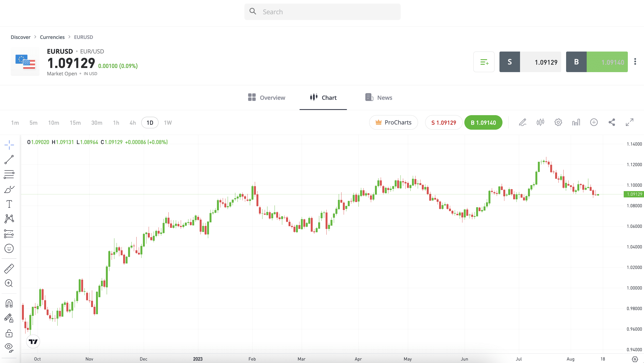Click the header Buy 1.09140 button
This screenshot has height=363, width=644.
(597, 62)
